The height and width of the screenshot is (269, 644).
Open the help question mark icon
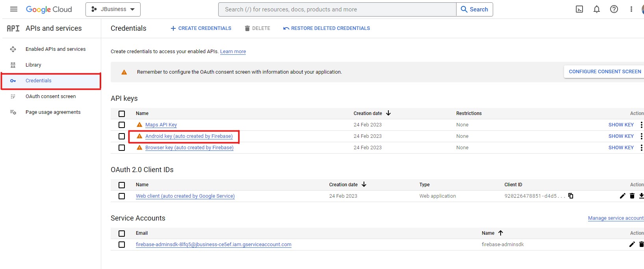click(x=614, y=9)
